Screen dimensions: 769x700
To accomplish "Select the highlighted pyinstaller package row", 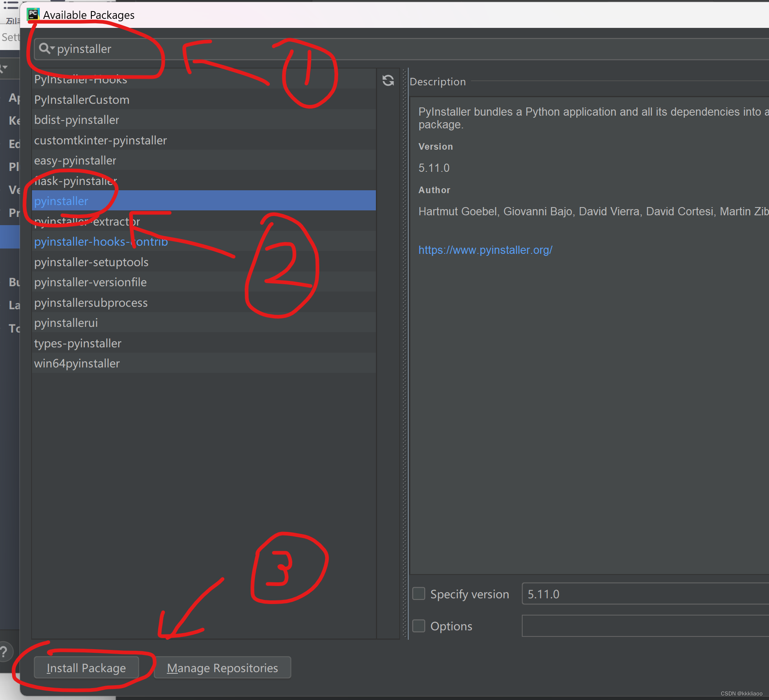I will 204,201.
